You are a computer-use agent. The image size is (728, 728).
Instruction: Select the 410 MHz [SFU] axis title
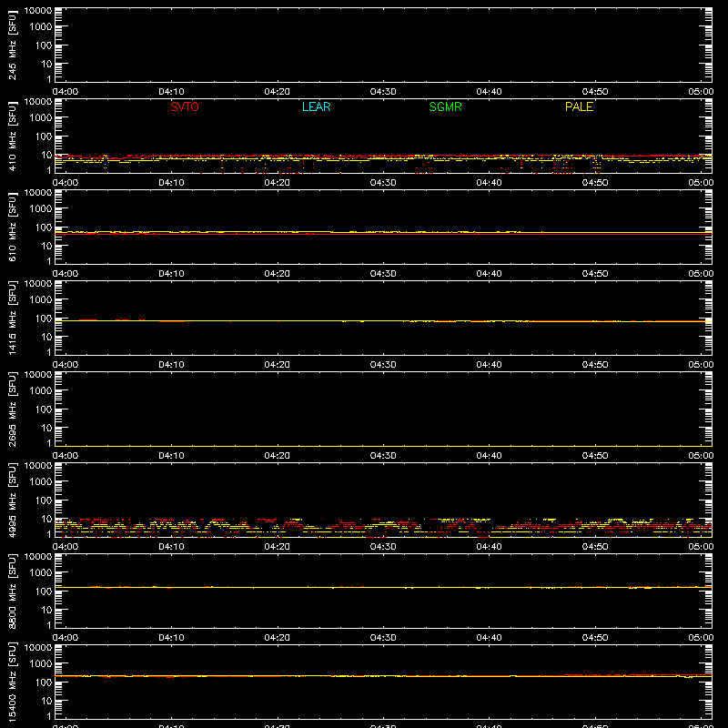(13, 136)
